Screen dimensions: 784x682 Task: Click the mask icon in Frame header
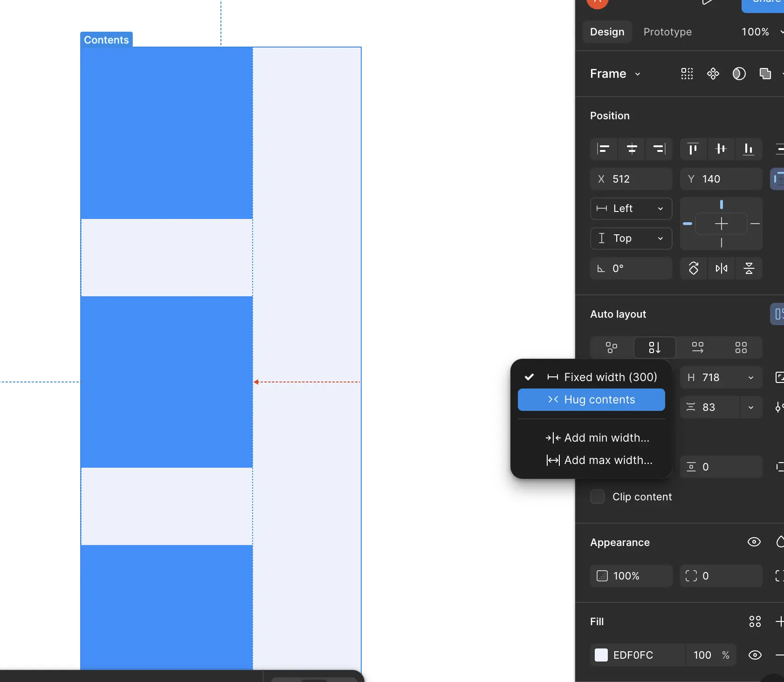(x=739, y=74)
